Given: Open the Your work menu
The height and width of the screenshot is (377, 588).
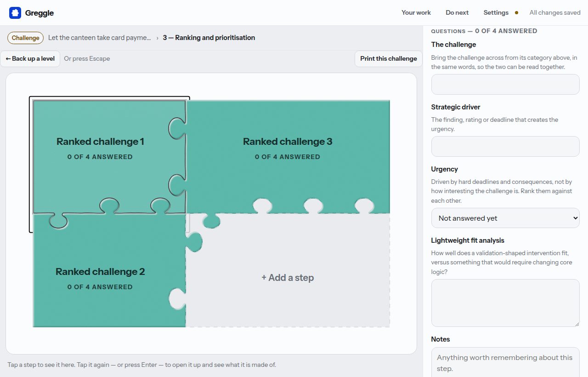Looking at the screenshot, I should tap(416, 13).
